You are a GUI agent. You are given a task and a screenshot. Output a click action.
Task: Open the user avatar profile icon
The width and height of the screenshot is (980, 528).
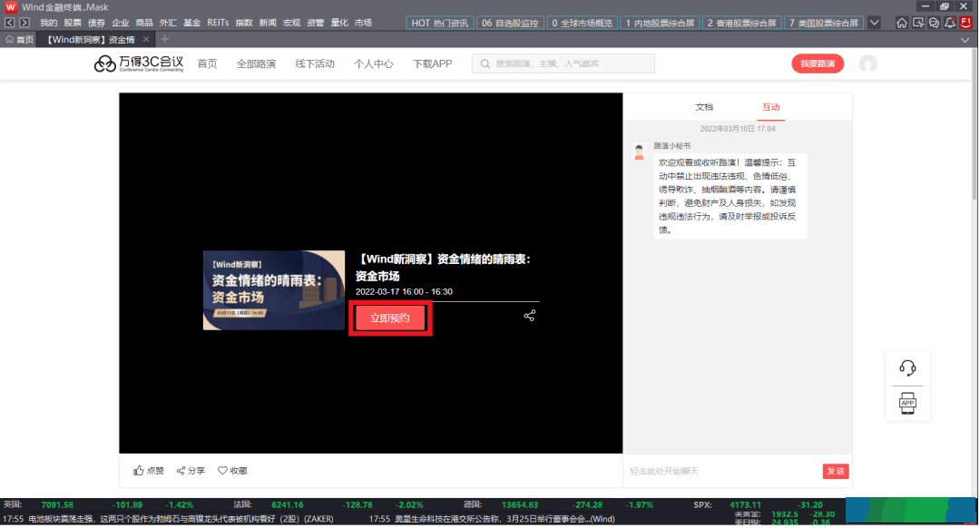867,64
